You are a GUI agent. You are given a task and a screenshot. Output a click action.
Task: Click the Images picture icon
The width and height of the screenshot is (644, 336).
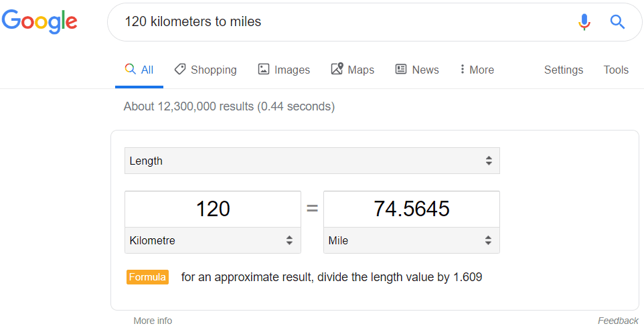pyautogui.click(x=264, y=69)
